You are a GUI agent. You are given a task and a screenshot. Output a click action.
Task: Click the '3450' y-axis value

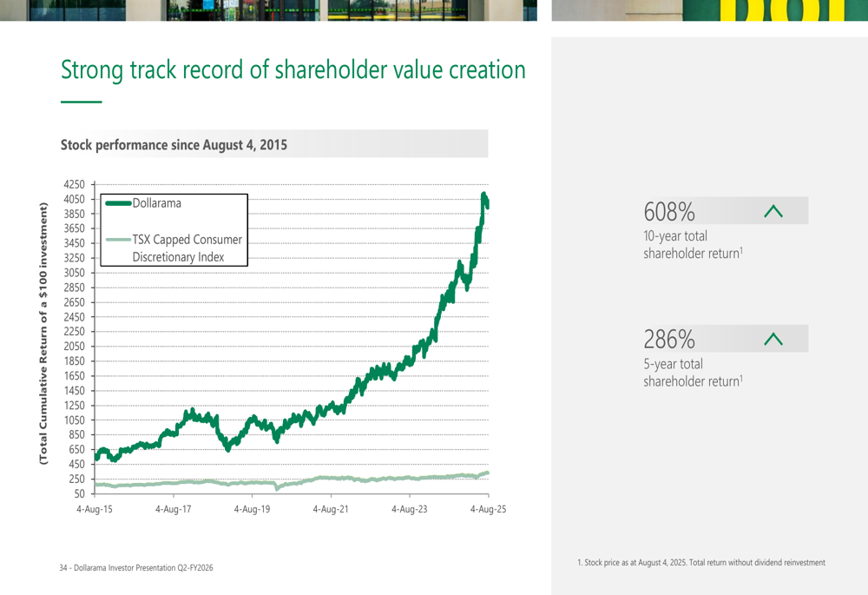74,243
